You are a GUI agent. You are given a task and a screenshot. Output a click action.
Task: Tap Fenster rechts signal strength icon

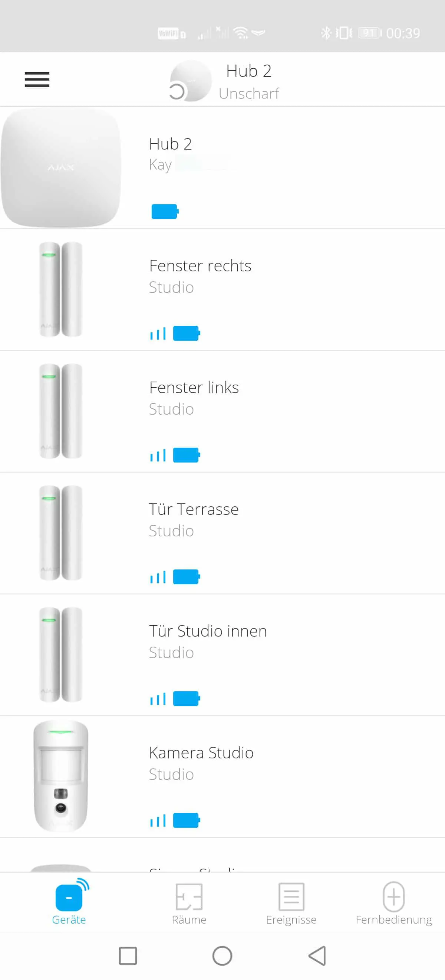click(x=158, y=333)
